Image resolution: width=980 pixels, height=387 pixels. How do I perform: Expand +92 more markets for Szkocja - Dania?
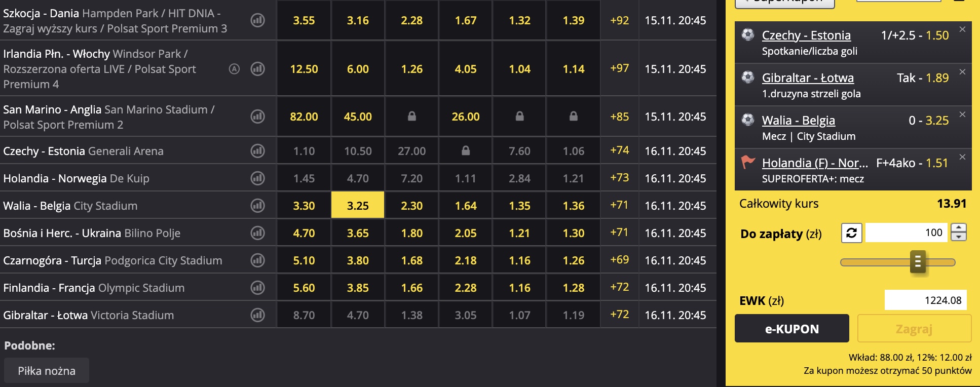point(619,20)
